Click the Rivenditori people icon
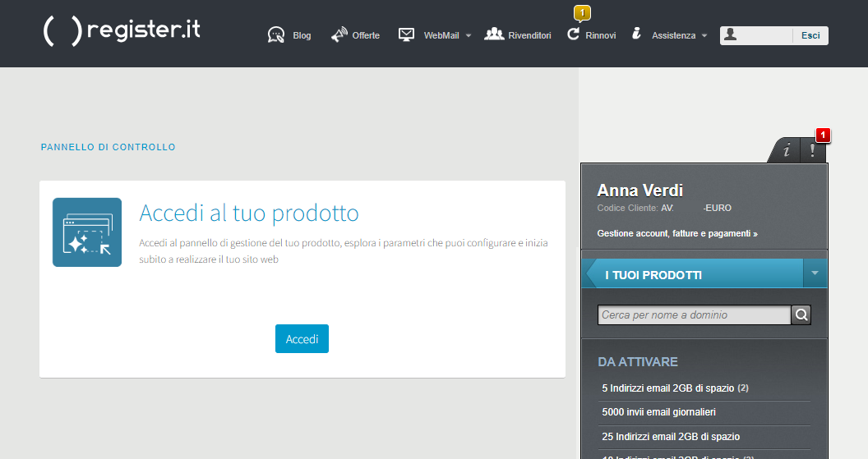The height and width of the screenshot is (459, 868). pyautogui.click(x=494, y=34)
